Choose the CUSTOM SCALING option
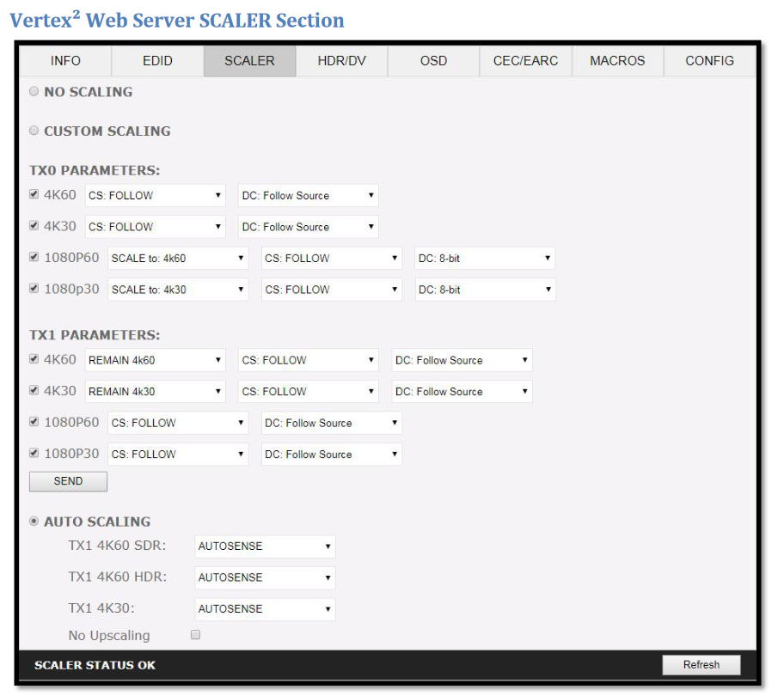The image size is (784, 696). pos(34,131)
